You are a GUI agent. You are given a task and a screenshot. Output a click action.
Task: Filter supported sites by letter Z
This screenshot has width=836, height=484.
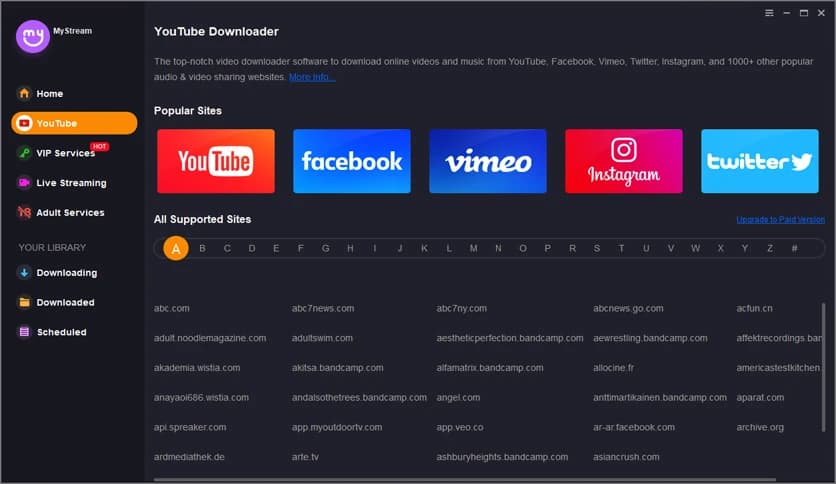(x=770, y=248)
